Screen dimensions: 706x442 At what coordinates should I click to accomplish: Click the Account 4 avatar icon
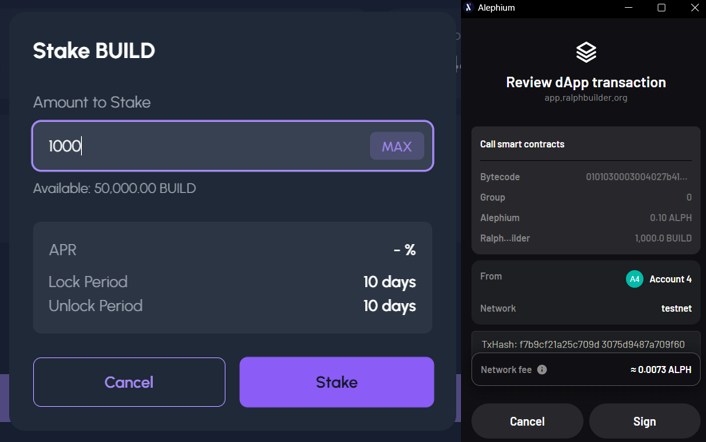pos(634,279)
